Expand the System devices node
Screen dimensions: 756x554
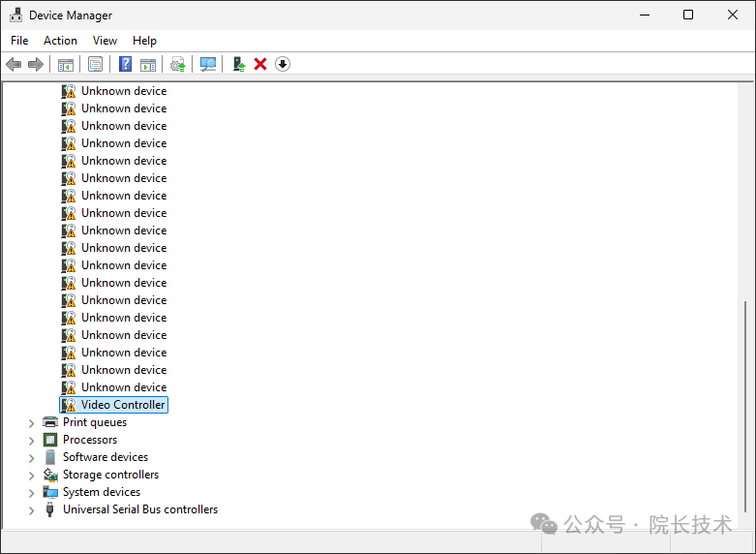pyautogui.click(x=31, y=493)
